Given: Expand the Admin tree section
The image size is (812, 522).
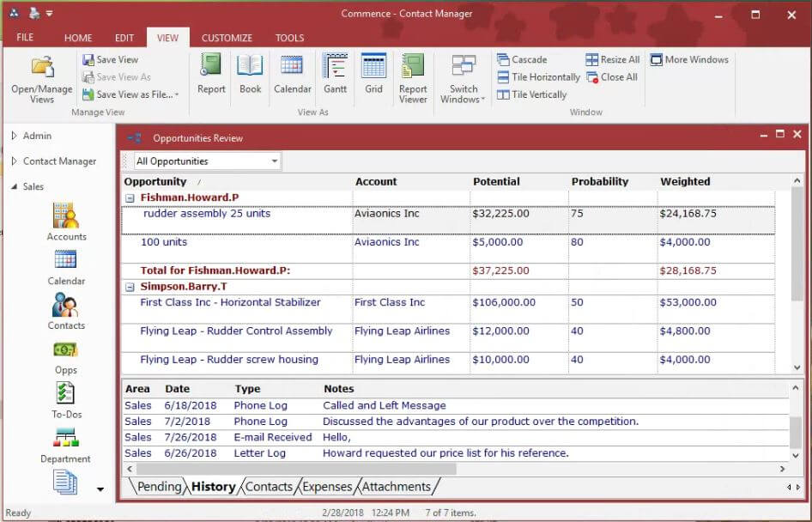Looking at the screenshot, I should pyautogui.click(x=14, y=136).
